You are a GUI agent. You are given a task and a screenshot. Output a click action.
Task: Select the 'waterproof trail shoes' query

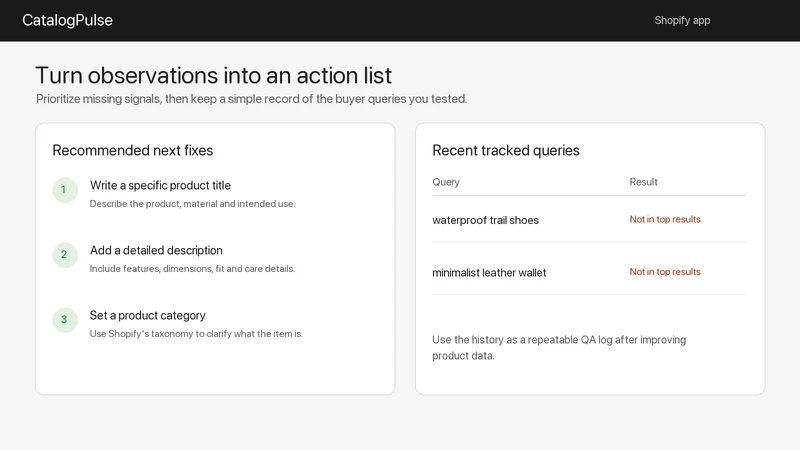click(x=485, y=220)
